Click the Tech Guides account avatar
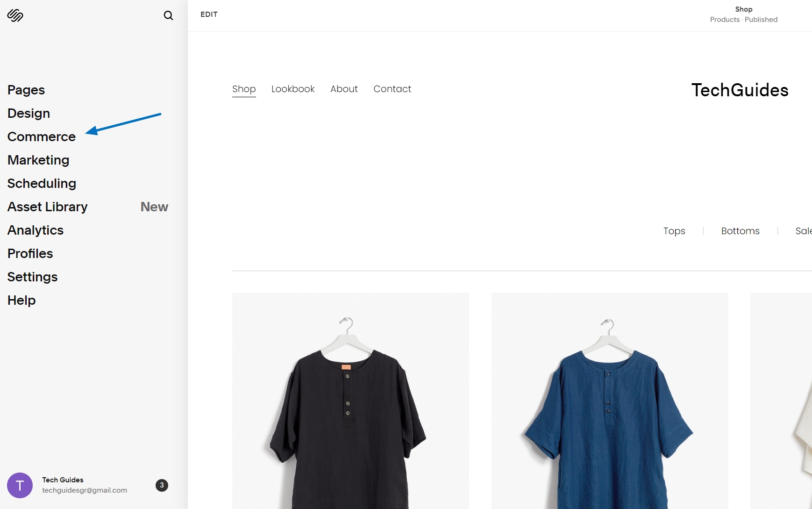This screenshot has height=509, width=812. click(20, 485)
